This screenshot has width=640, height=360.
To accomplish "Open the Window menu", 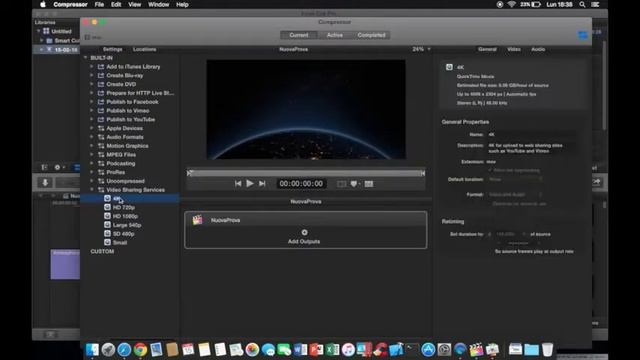I will coord(158,4).
